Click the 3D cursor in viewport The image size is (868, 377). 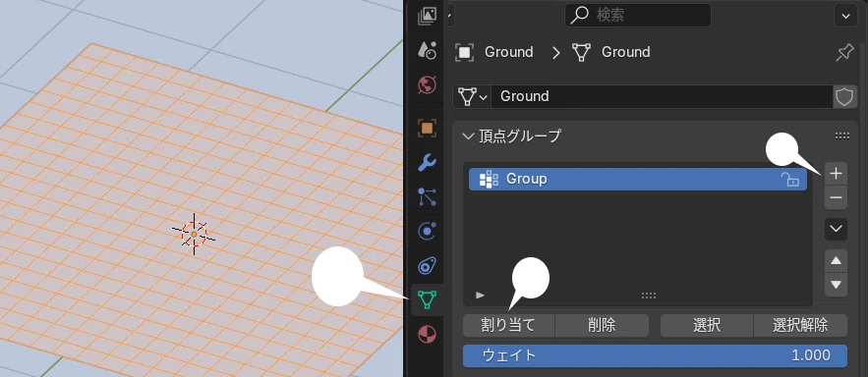coord(194,235)
